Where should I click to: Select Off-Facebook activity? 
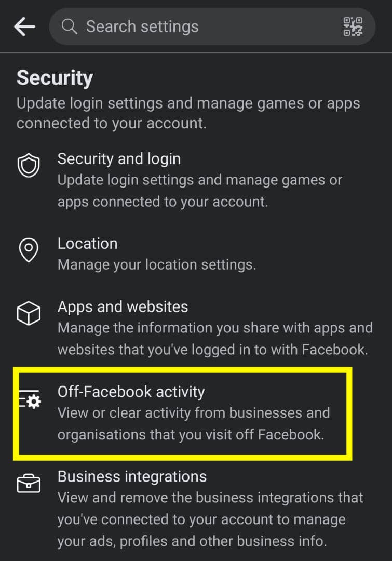182,413
